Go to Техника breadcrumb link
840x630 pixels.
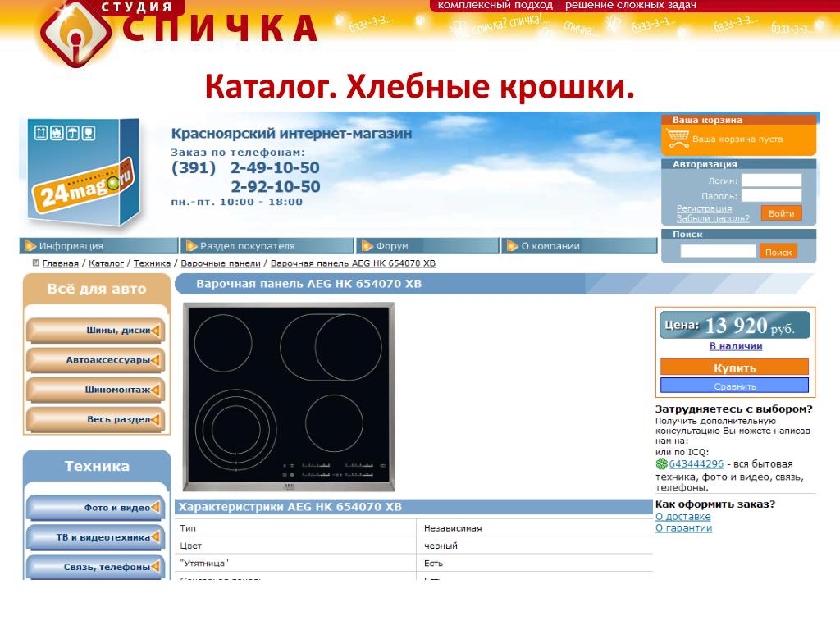152,263
